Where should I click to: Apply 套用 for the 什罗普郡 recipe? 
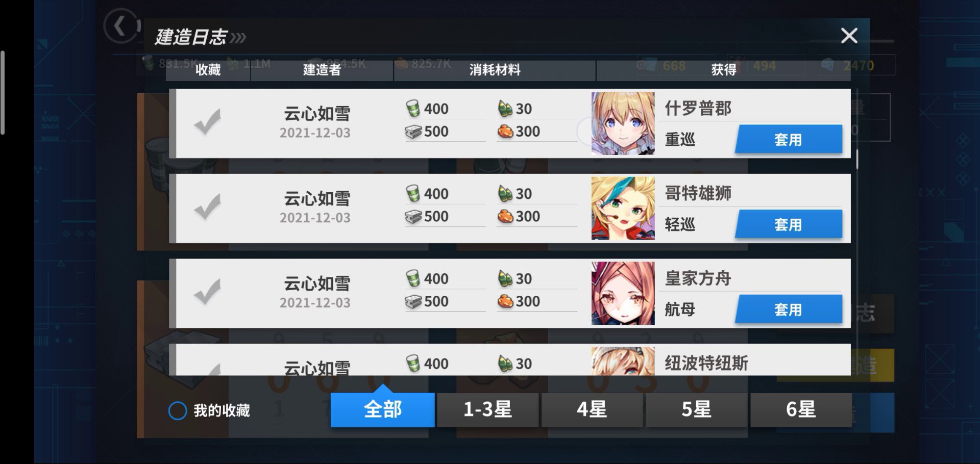(789, 139)
